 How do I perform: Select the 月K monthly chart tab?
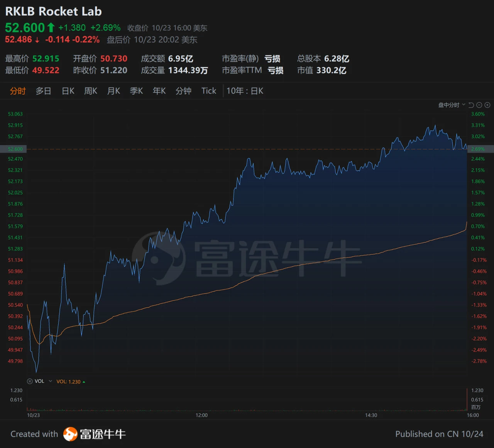pos(113,91)
